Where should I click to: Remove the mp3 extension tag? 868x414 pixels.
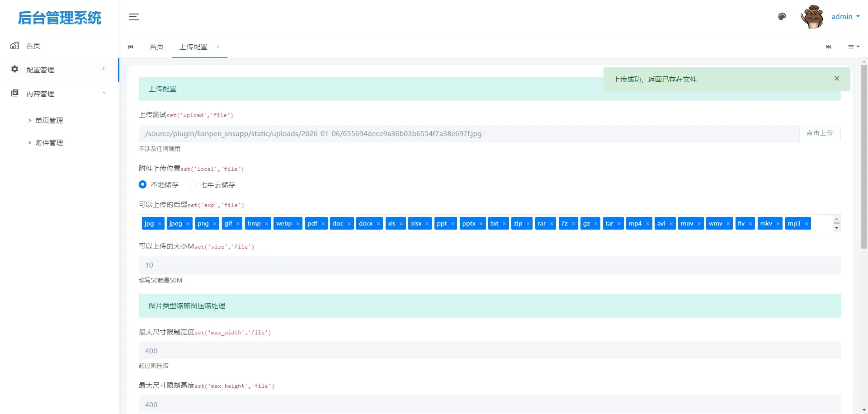click(x=806, y=224)
